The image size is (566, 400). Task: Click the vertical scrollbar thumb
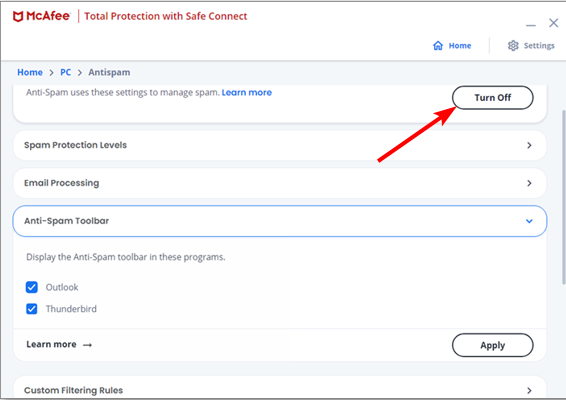pyautogui.click(x=563, y=197)
